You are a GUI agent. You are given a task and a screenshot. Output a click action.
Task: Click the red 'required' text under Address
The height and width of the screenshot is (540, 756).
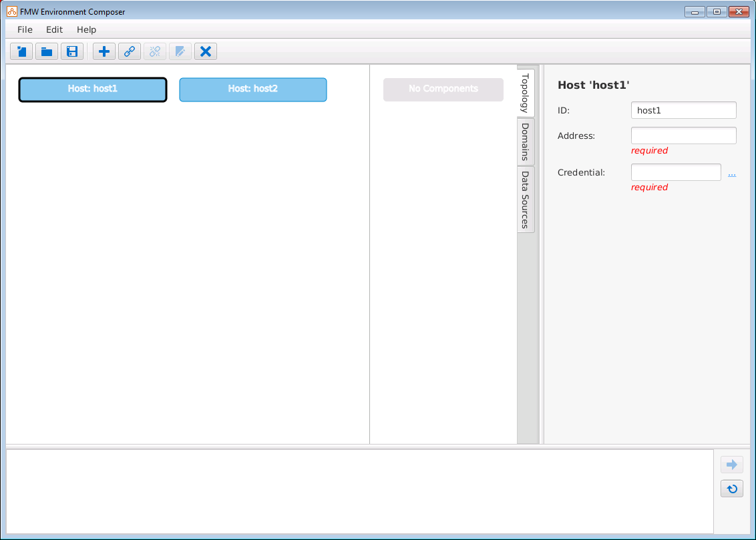(x=649, y=150)
